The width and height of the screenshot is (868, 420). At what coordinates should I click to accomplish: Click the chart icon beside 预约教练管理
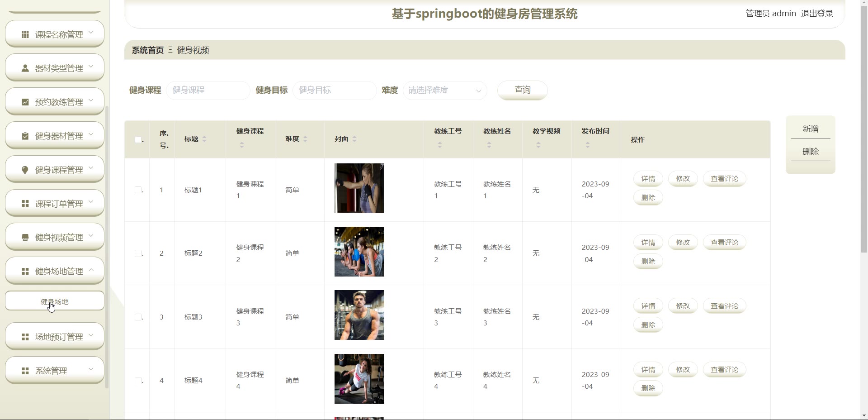click(25, 102)
